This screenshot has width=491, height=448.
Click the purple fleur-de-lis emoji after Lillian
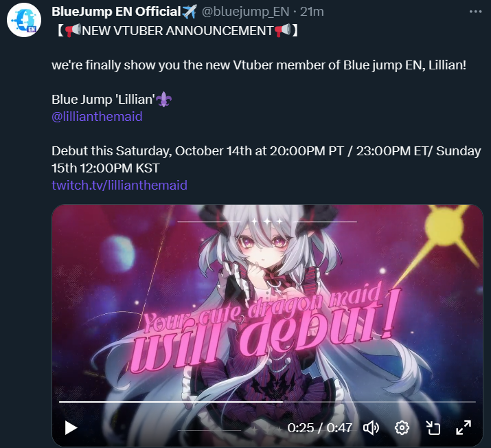pyautogui.click(x=163, y=100)
